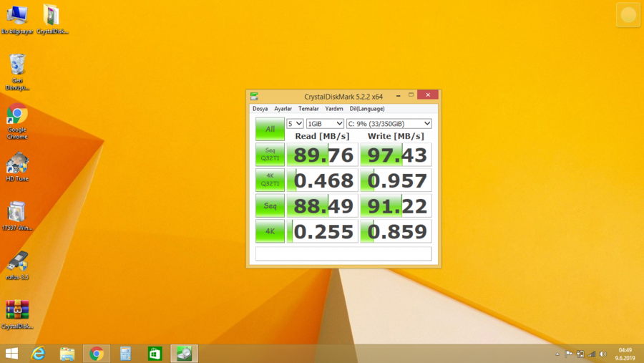This screenshot has width=644, height=363.
Task: Run all benchmarks with All button
Action: tap(270, 129)
